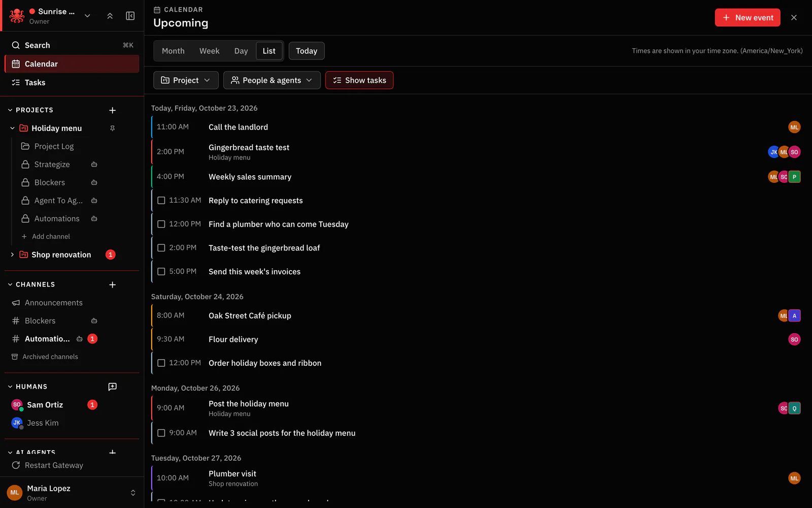Image resolution: width=812 pixels, height=508 pixels.
Task: Select the List view tab
Action: [269, 51]
